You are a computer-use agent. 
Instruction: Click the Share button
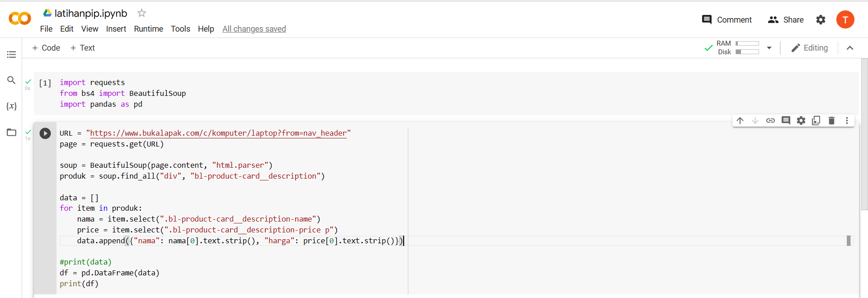786,20
